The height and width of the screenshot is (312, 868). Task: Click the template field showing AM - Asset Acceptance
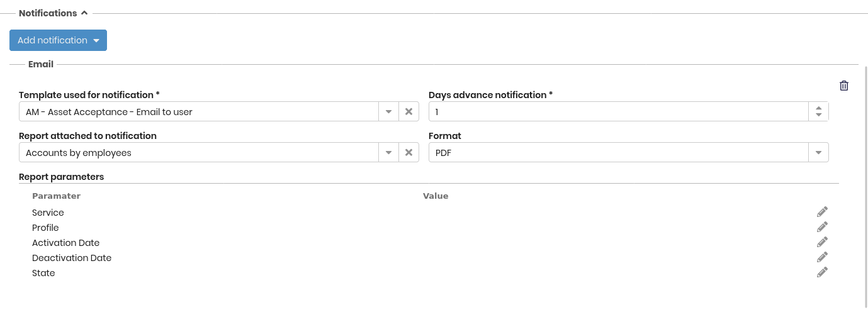198,111
